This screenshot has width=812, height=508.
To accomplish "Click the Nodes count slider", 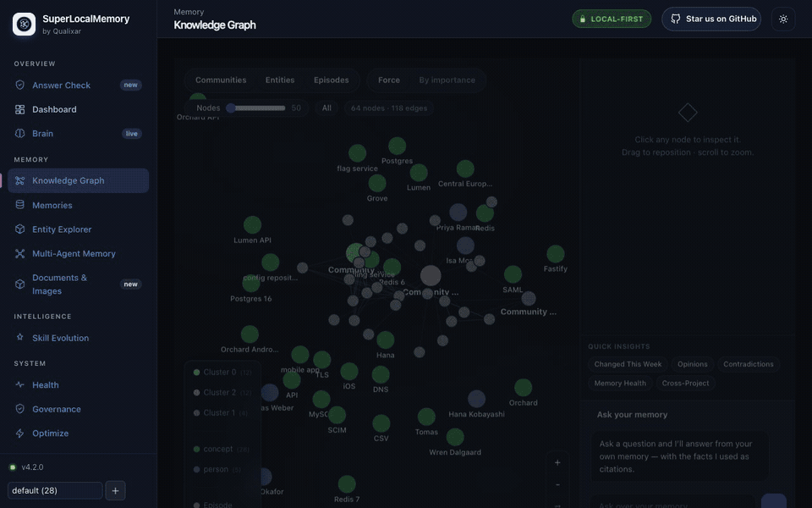I will pos(257,108).
